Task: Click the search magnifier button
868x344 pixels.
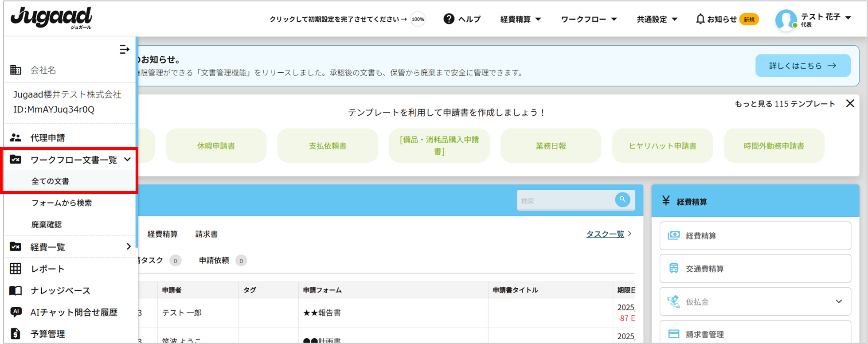Action: tap(622, 200)
